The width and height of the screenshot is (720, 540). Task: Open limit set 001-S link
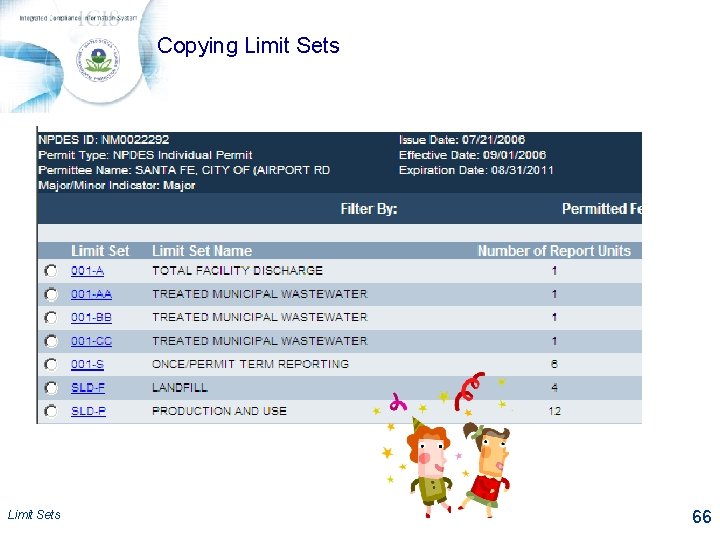[87, 365]
